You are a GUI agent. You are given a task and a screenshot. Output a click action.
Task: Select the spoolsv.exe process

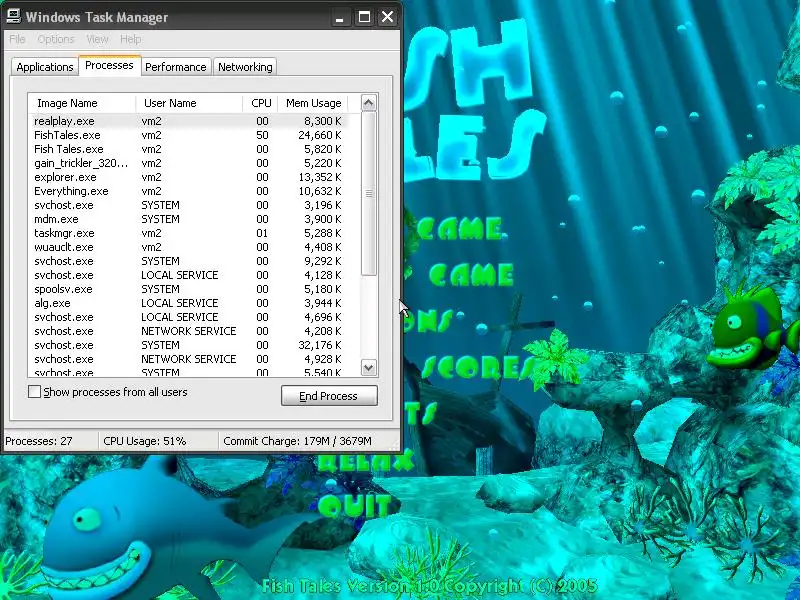(188, 289)
